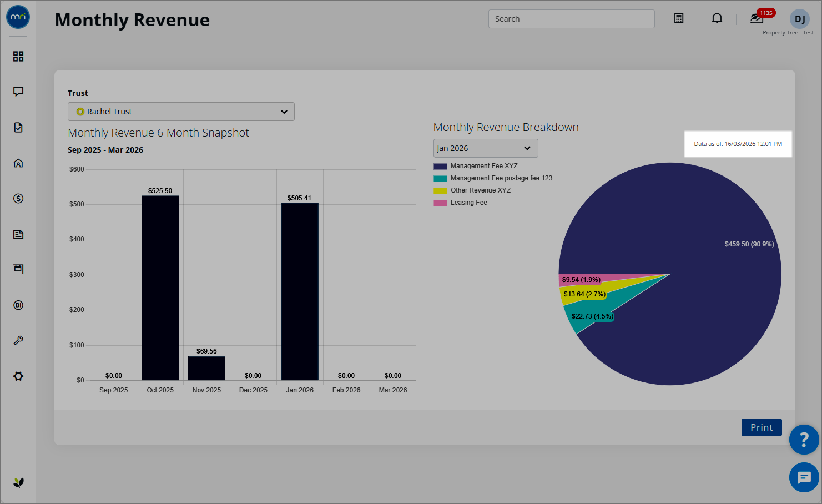Image resolution: width=822 pixels, height=504 pixels.
Task: Open the live chat bubble button
Action: 804,477
